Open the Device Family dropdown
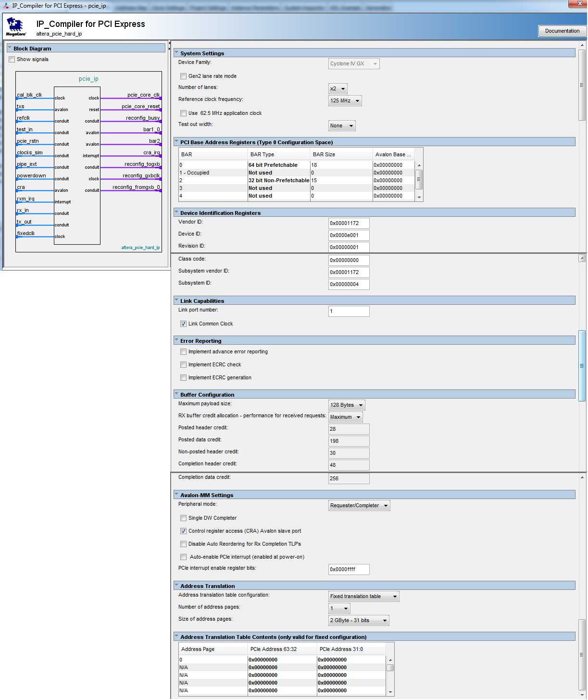The image size is (588, 700). pos(354,64)
